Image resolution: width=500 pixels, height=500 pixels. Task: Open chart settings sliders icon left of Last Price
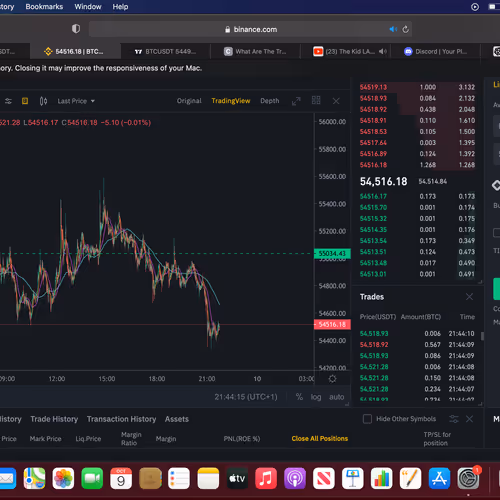8,101
